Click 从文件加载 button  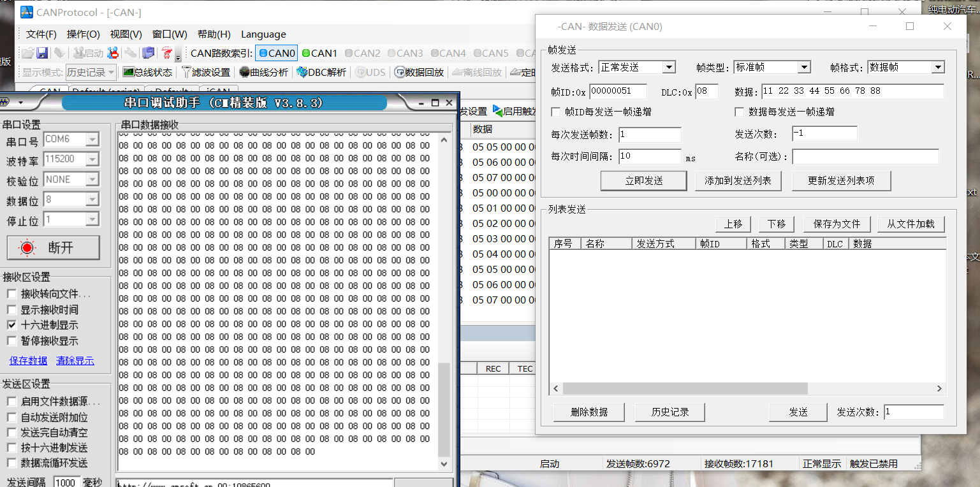coord(911,224)
